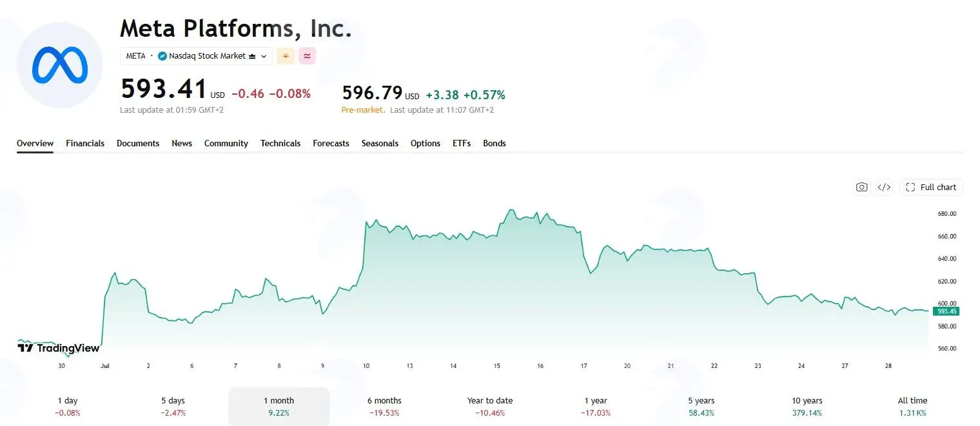Switch to Year to date range

pos(490,406)
